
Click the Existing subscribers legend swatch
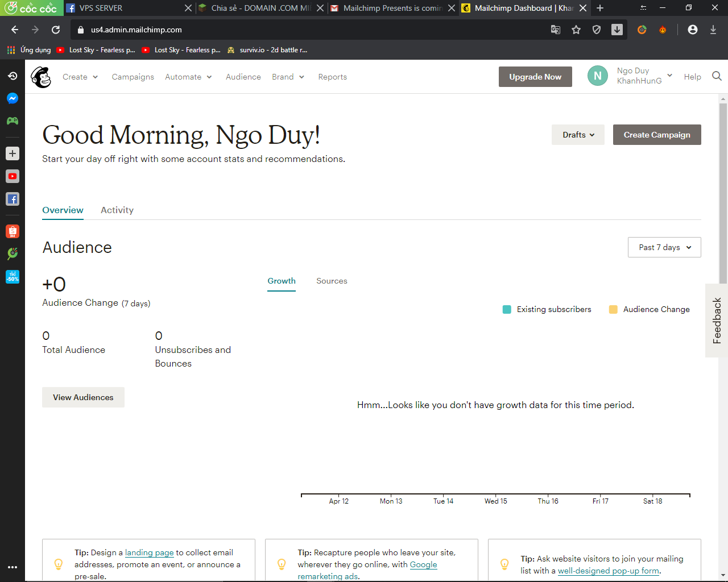pos(507,309)
